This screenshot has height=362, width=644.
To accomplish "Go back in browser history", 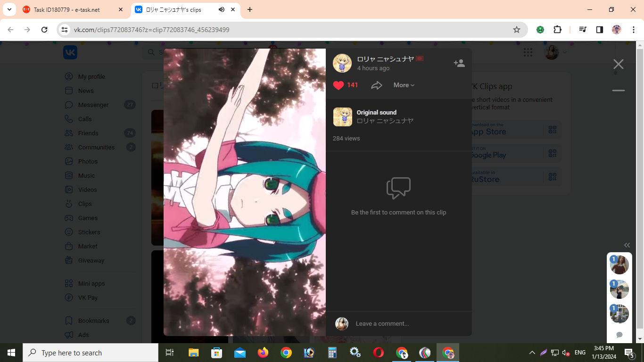I will pyautogui.click(x=10, y=30).
